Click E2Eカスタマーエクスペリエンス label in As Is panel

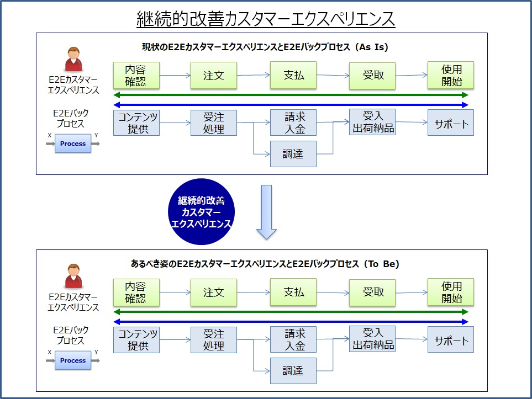coord(73,85)
